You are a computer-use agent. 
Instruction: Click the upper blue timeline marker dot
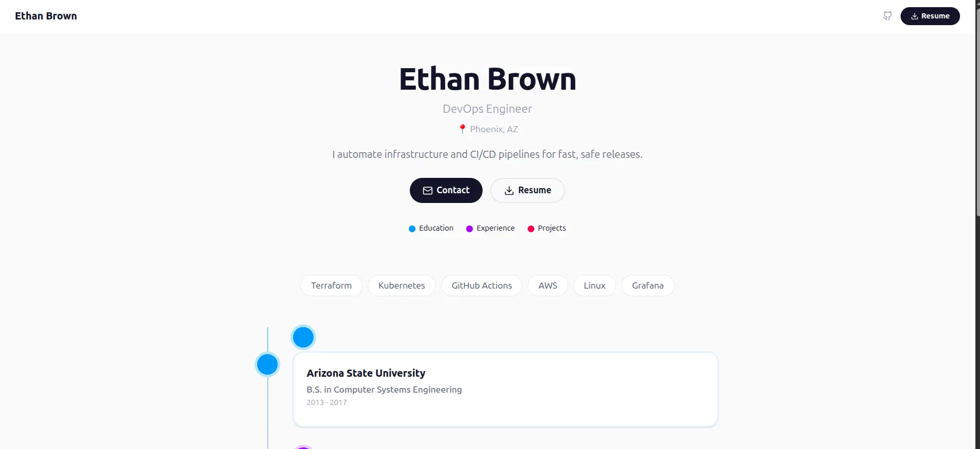303,338
